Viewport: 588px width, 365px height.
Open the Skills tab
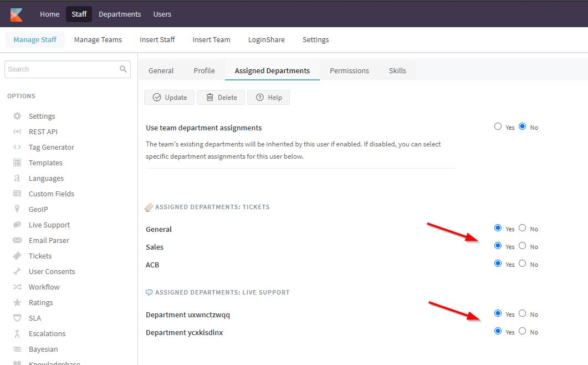(x=397, y=71)
